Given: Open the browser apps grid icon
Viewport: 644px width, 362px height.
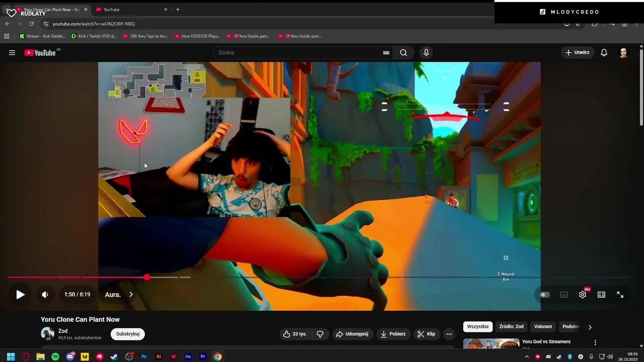Looking at the screenshot, I should point(7,36).
